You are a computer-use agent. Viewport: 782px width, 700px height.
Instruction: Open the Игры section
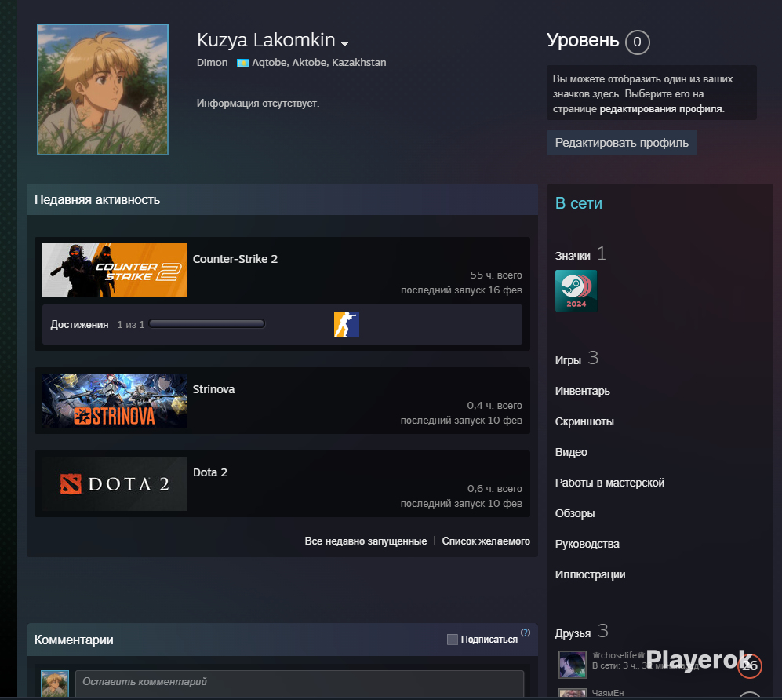[568, 359]
